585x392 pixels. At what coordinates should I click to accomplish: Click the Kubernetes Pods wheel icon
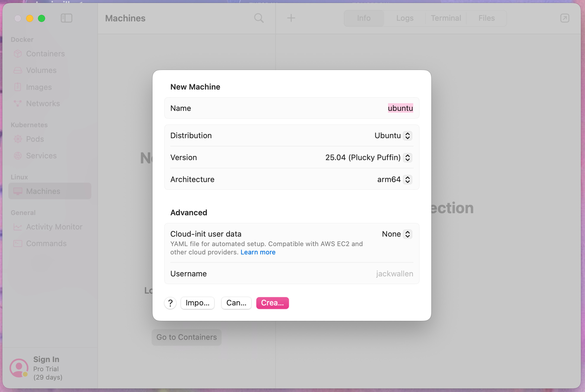tap(18, 139)
